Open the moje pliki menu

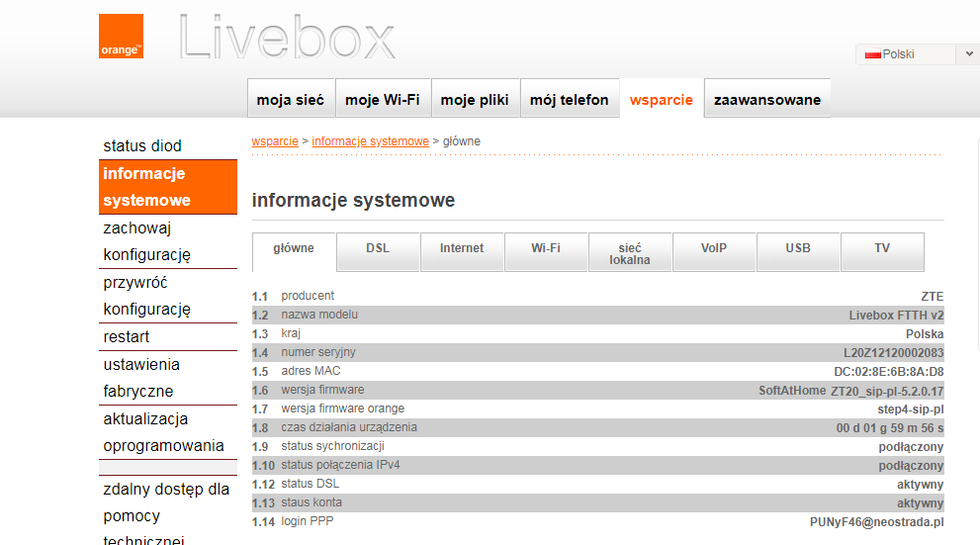pos(475,100)
